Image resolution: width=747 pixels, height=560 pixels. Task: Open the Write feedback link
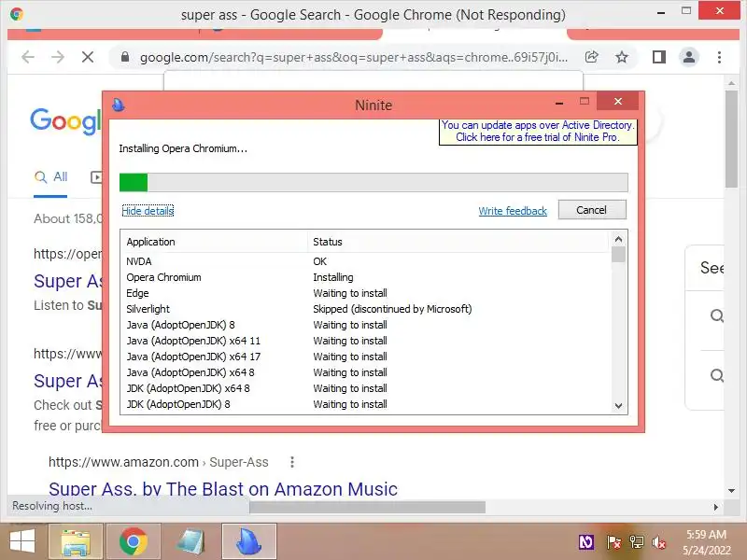point(513,211)
